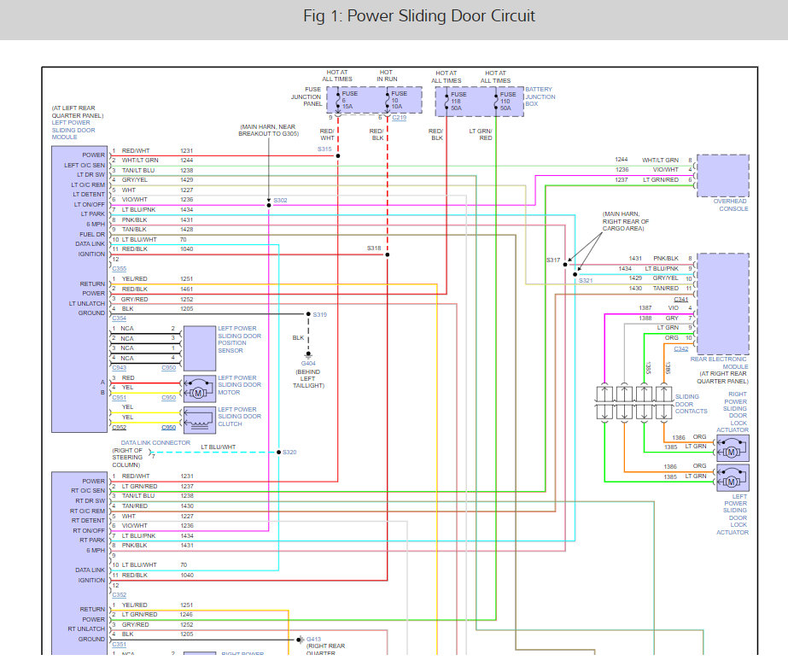The height and width of the screenshot is (672, 788).
Task: Click the S318 splice dot
Action: 388,254
